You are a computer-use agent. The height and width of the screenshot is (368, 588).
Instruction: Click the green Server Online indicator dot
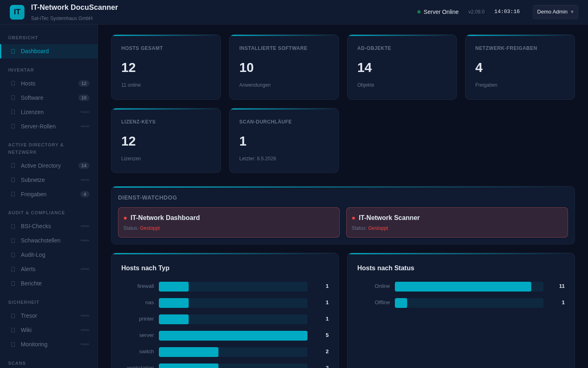pyautogui.click(x=419, y=12)
